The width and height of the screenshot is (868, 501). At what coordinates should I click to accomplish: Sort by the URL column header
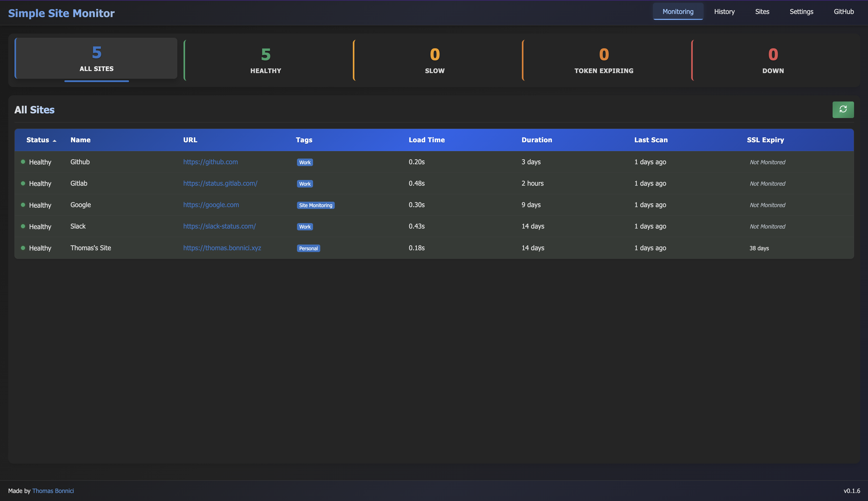click(190, 140)
